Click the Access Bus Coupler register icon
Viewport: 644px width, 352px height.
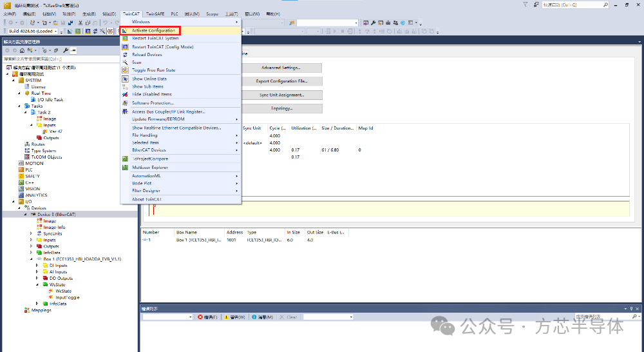[126, 112]
